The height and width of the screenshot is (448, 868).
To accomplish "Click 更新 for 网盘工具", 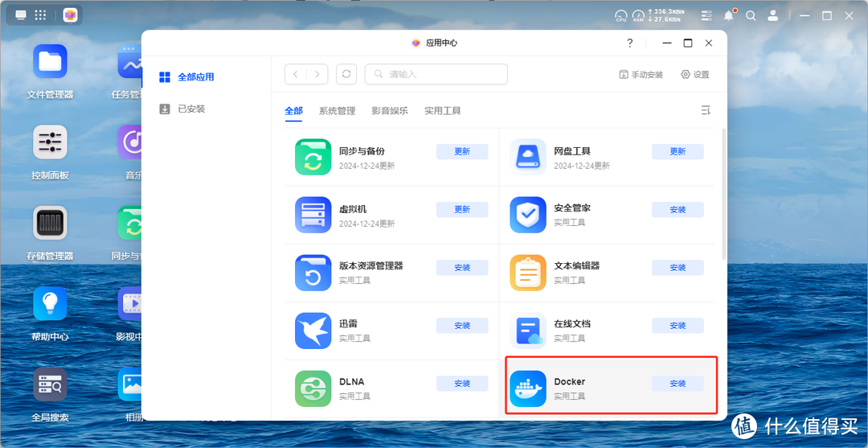I will (x=678, y=152).
